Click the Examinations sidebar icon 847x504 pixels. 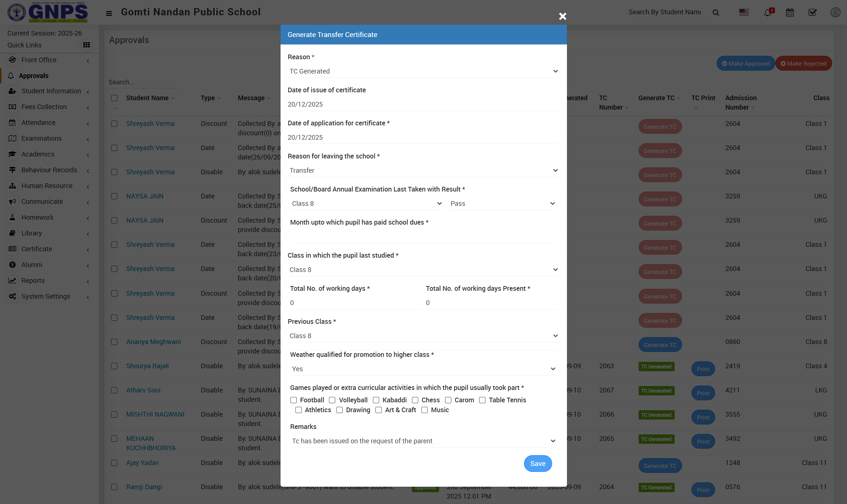[x=12, y=138]
